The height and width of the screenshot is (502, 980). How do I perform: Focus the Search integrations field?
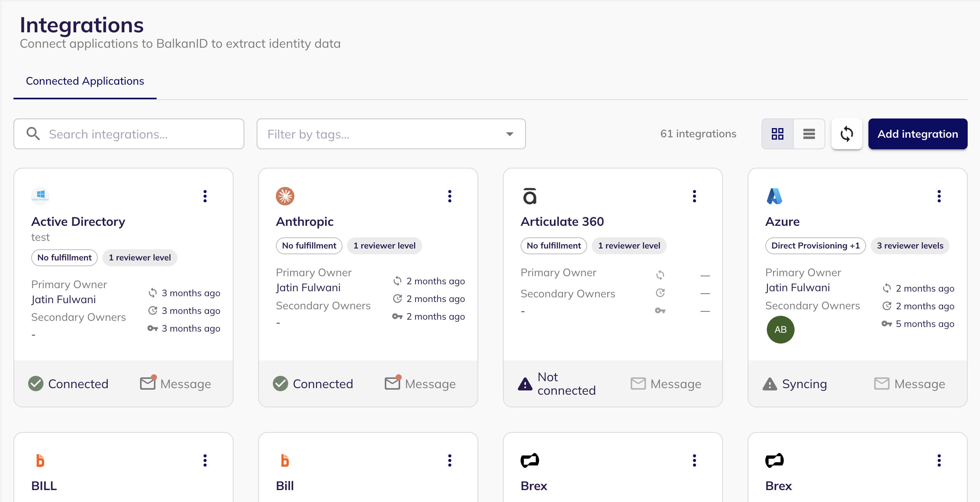[x=129, y=134]
